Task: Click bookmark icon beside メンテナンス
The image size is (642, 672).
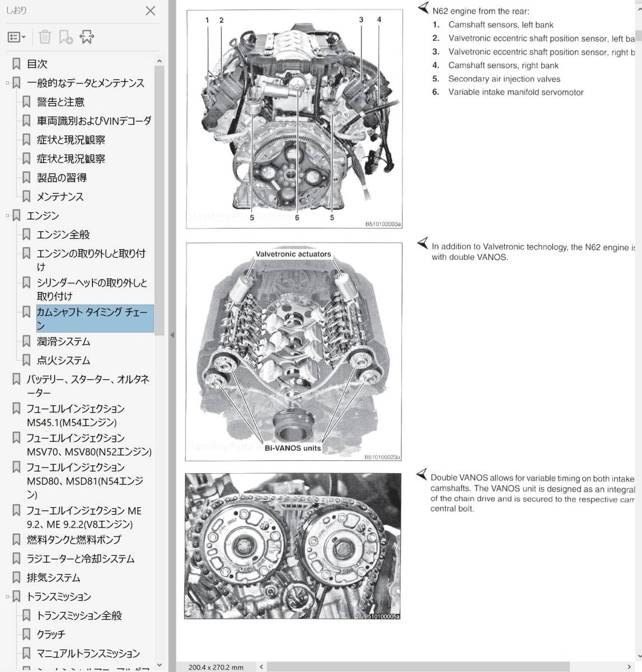Action: pyautogui.click(x=26, y=197)
